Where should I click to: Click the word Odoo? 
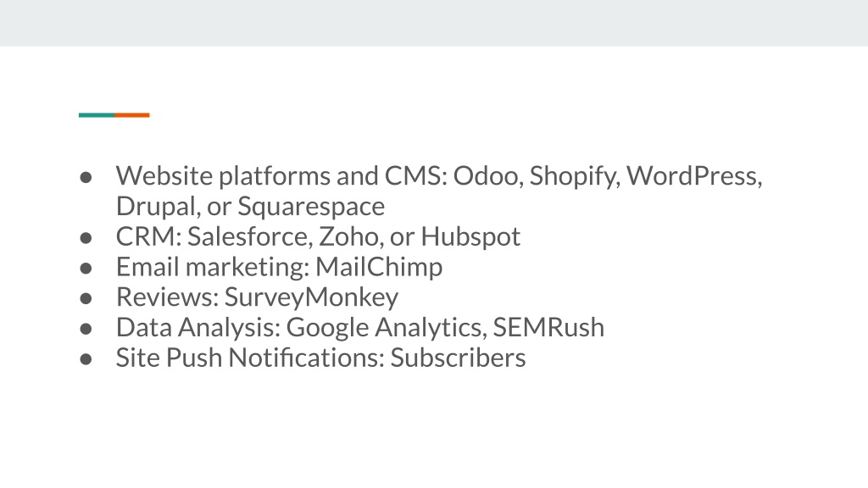[x=486, y=176]
